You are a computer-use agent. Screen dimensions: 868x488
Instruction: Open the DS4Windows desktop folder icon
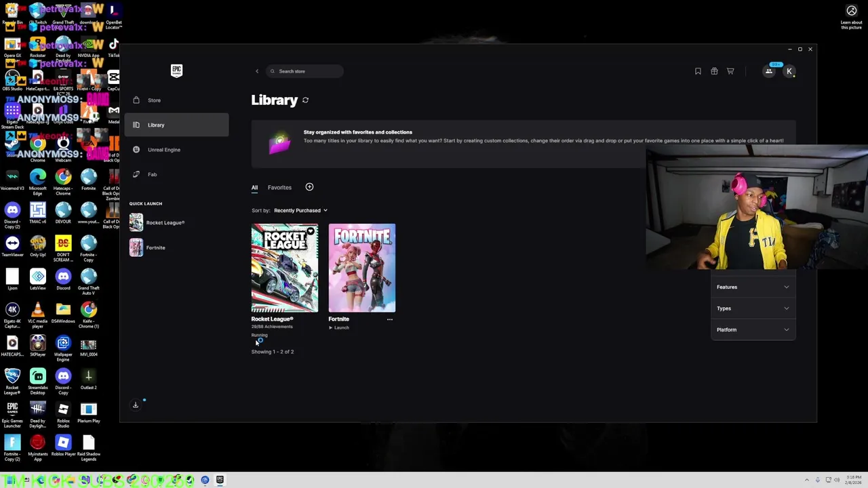tap(63, 312)
